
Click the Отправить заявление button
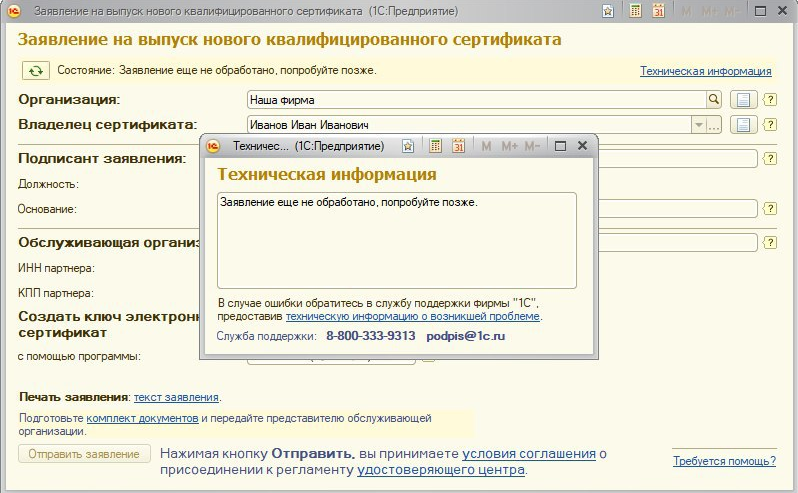[84, 454]
